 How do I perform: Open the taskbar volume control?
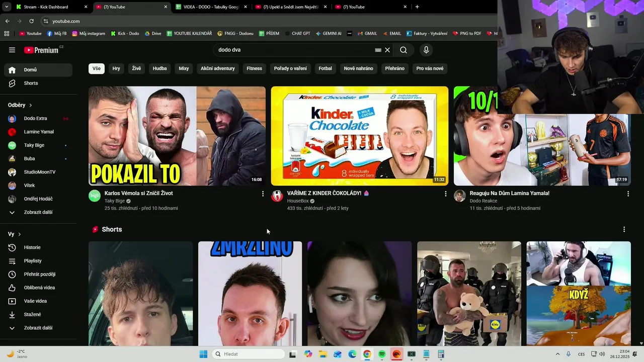(602, 354)
